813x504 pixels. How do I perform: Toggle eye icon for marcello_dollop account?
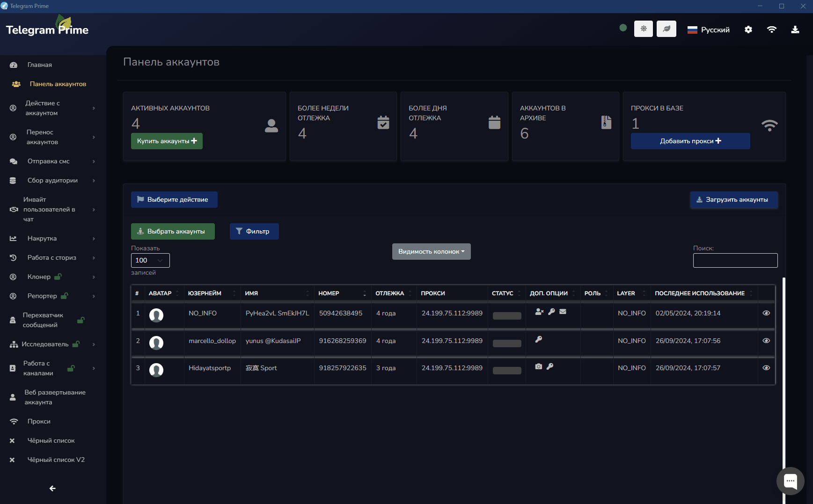pyautogui.click(x=766, y=341)
